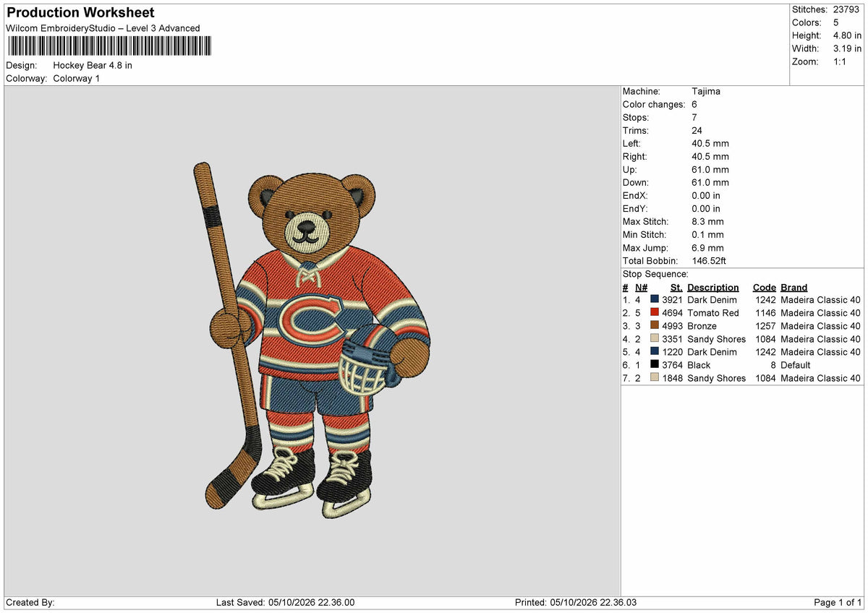Screen dimensions: 868x613
Task: Click the Right value 40.5 mm
Action: 710,156
